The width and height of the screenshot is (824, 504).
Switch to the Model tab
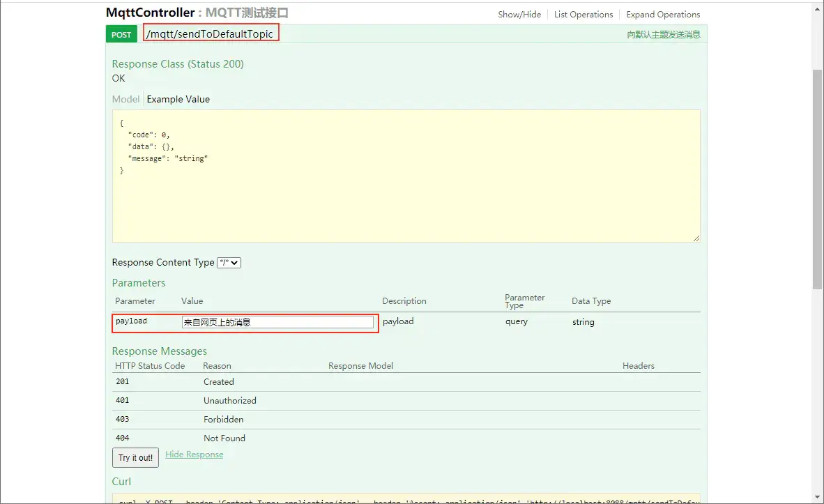125,99
